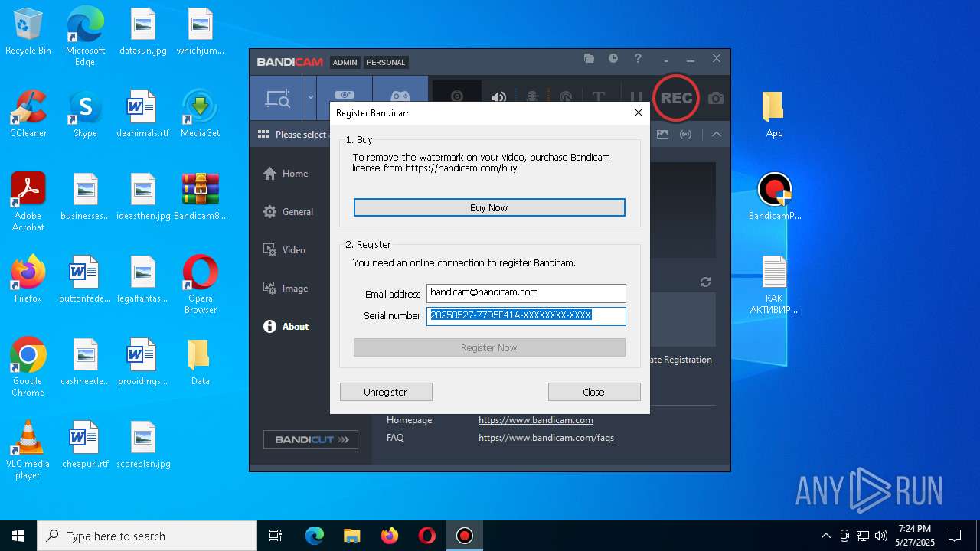Click the refresh icon in About panel

pyautogui.click(x=705, y=282)
